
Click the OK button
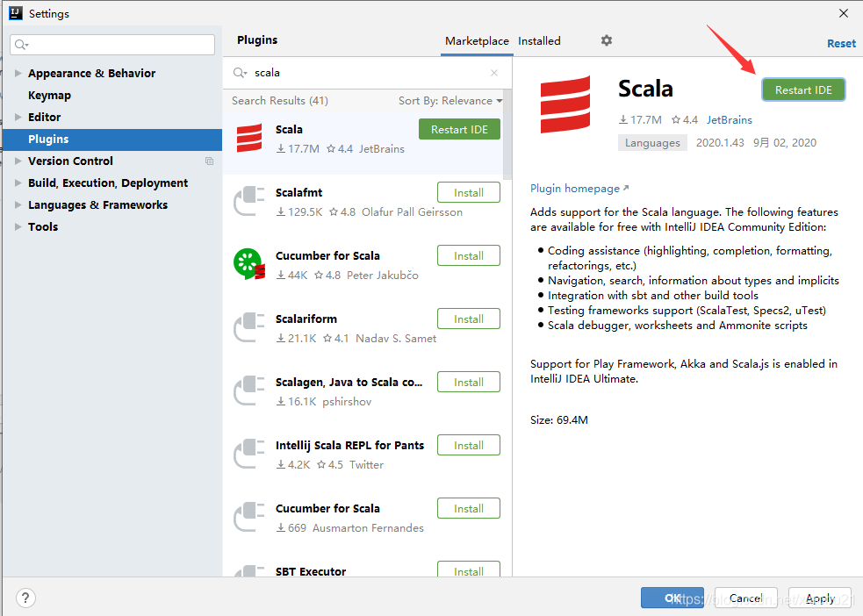click(672, 598)
